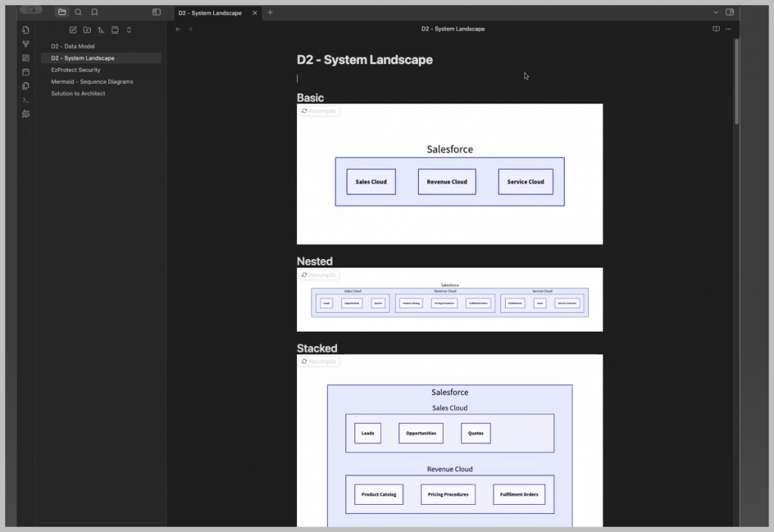Create a new note in explorer

tap(73, 30)
